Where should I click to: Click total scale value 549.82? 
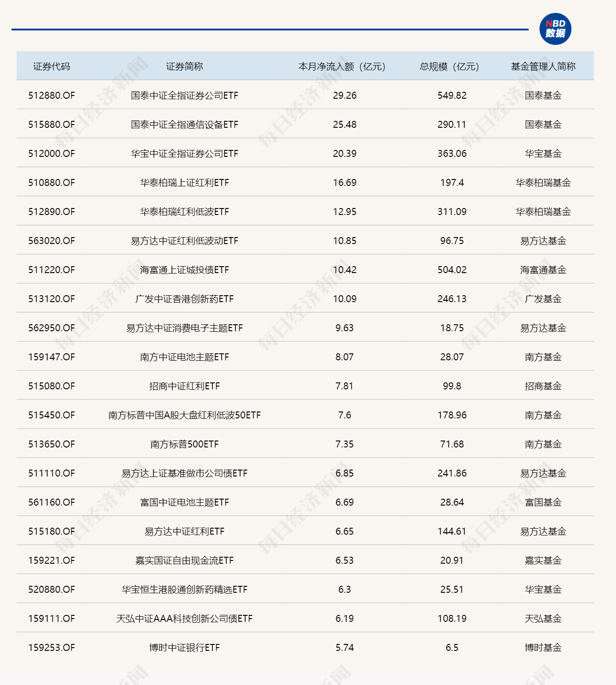click(x=452, y=95)
